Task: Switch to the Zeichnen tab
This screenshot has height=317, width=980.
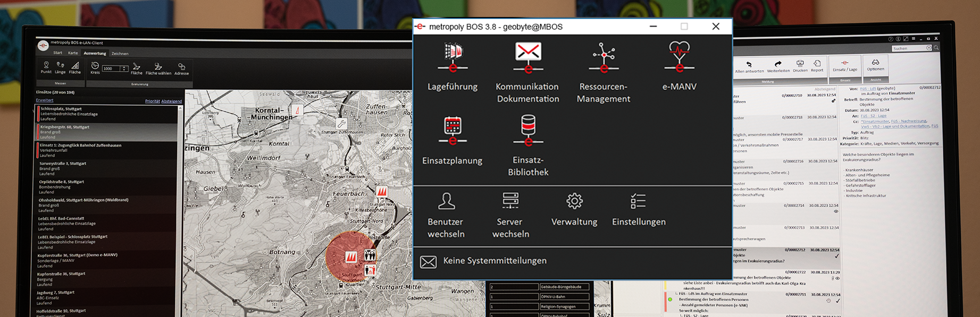Action: (120, 54)
